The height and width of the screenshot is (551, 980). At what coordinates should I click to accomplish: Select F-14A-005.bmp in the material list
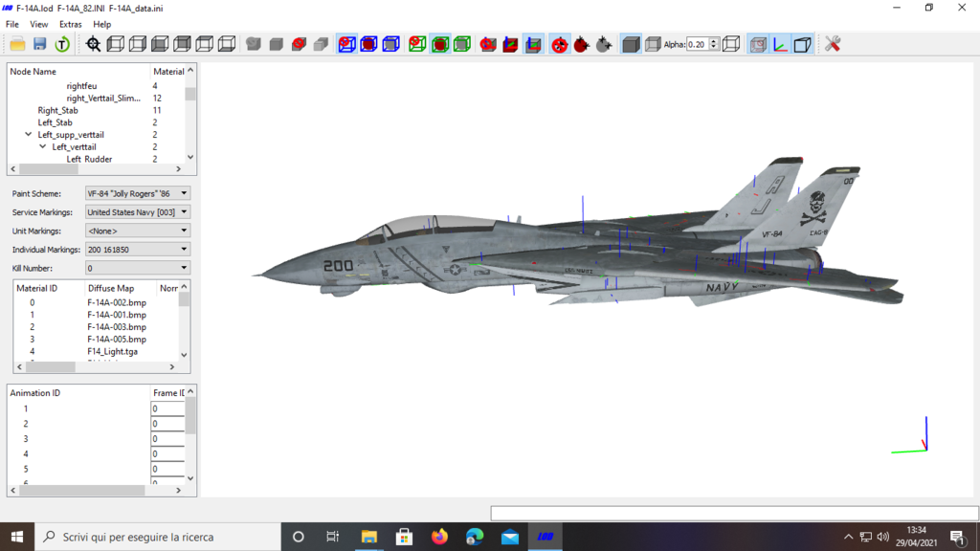(x=116, y=340)
